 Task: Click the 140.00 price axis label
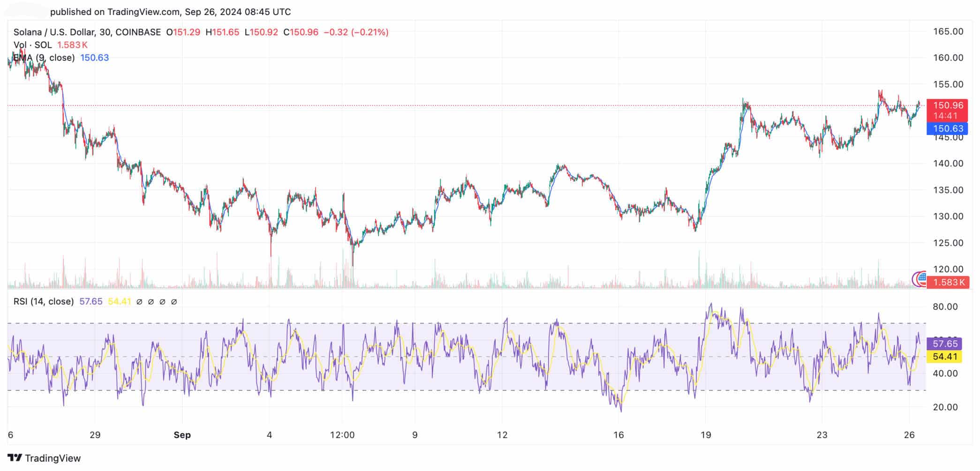[x=948, y=164]
